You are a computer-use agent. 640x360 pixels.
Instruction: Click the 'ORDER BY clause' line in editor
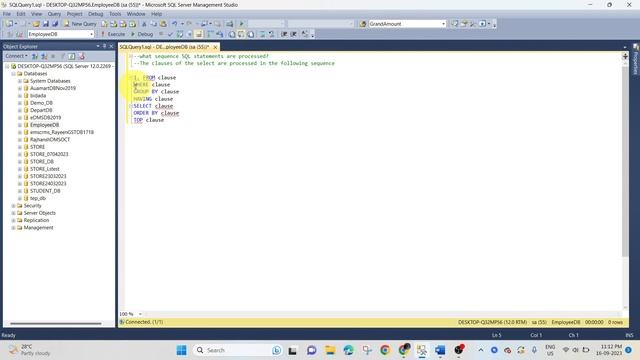pos(156,113)
